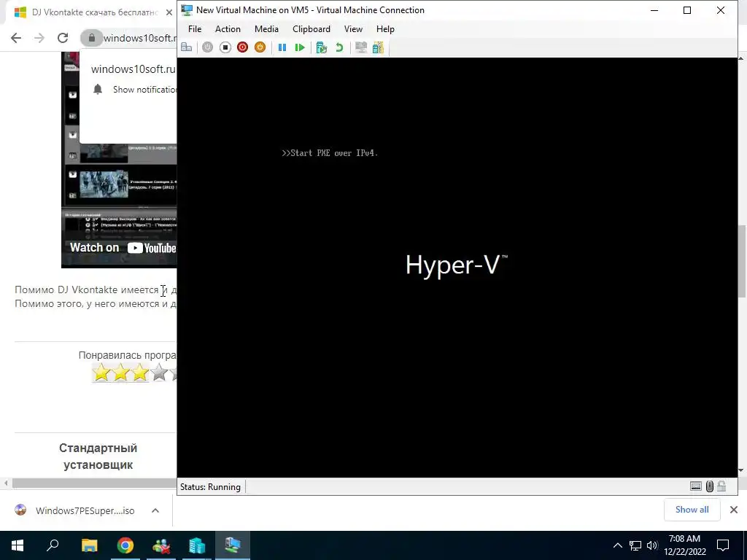Open the notification center icon
747x560 pixels.
pyautogui.click(x=723, y=545)
